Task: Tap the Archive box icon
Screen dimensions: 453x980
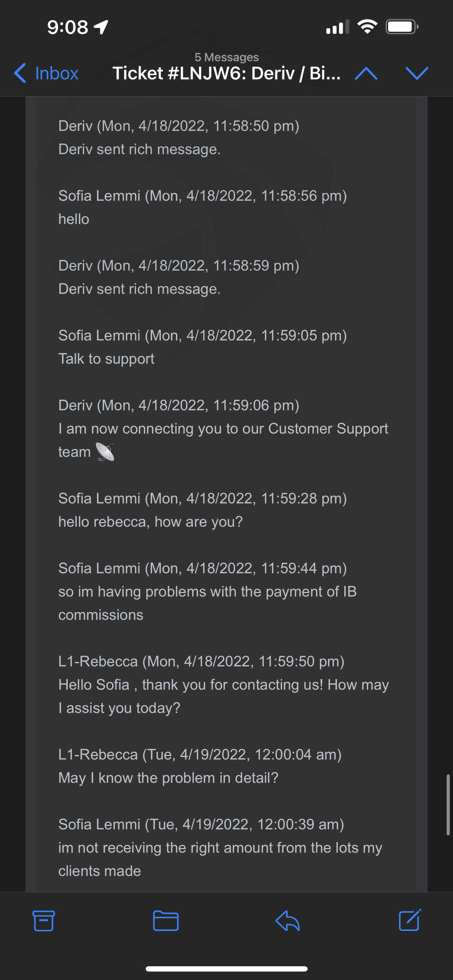Action: 43,921
